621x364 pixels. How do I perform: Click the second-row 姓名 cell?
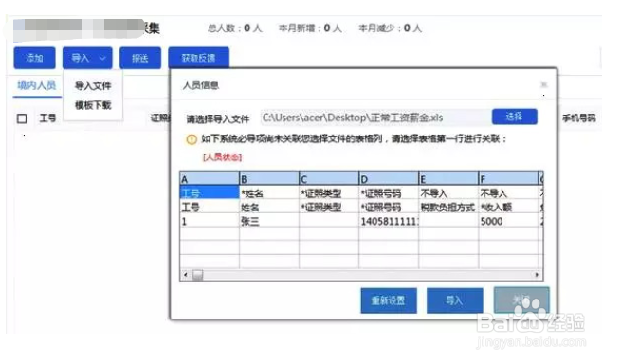tap(269, 207)
